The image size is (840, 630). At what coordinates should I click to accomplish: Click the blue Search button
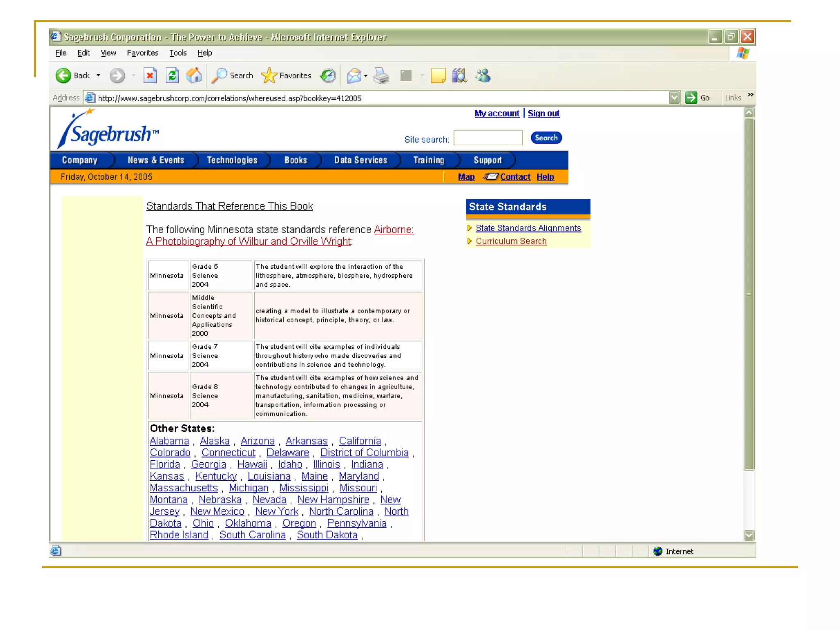pos(546,138)
